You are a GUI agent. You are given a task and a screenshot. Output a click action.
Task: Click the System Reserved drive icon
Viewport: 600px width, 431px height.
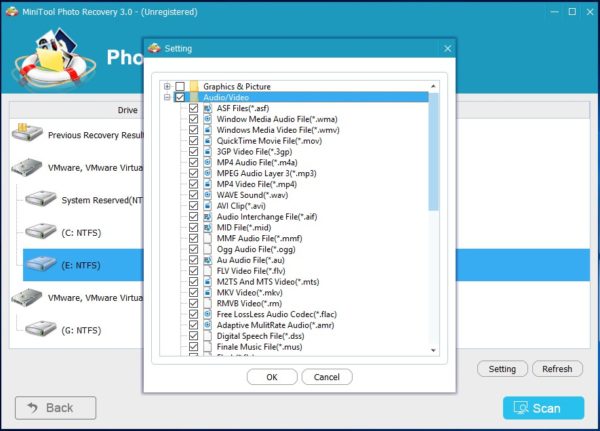41,199
